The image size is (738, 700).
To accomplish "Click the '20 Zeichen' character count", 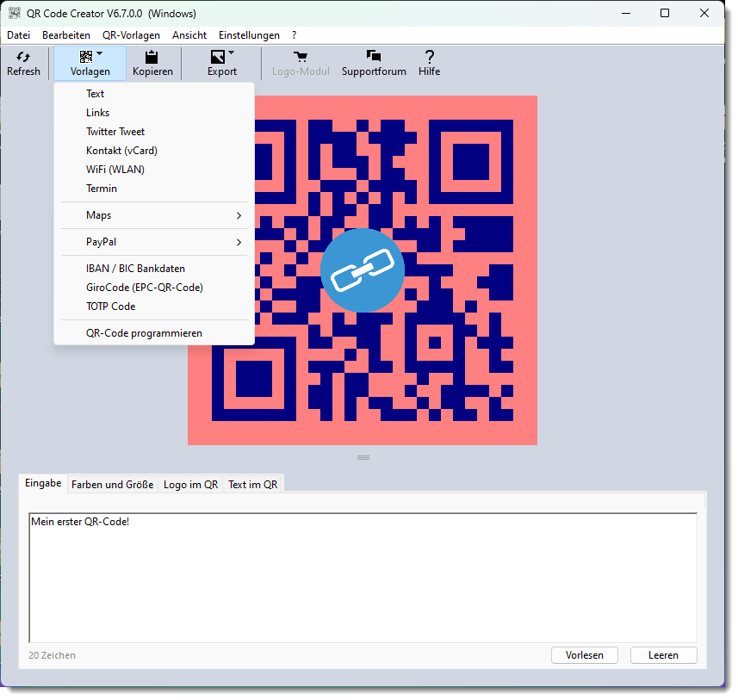I will [52, 655].
